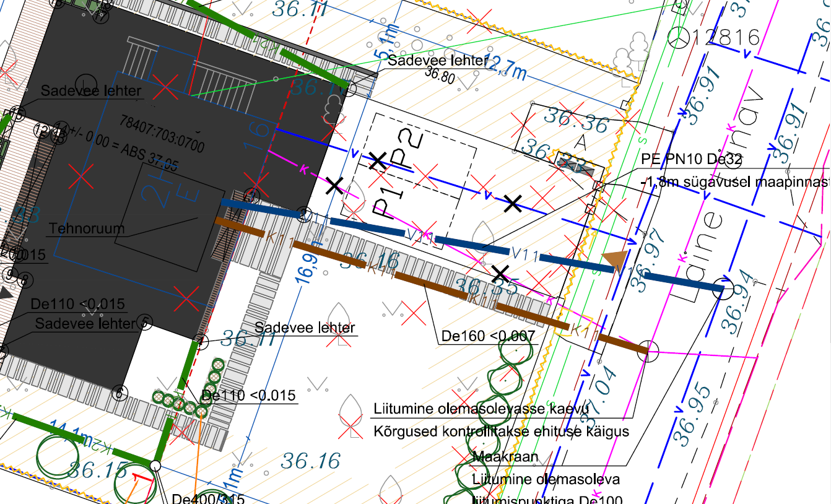Click the black X mark left of P1
The height and width of the screenshot is (504, 831).
coord(335,185)
